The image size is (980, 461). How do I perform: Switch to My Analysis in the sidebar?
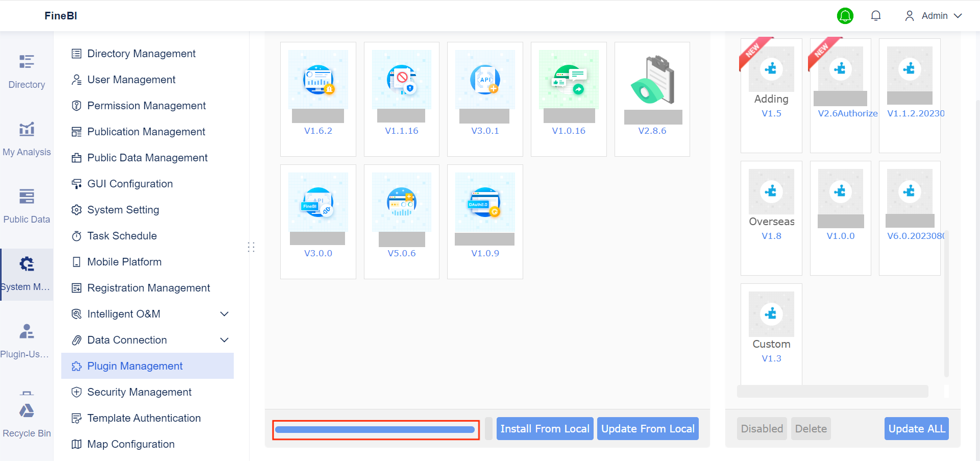point(27,138)
